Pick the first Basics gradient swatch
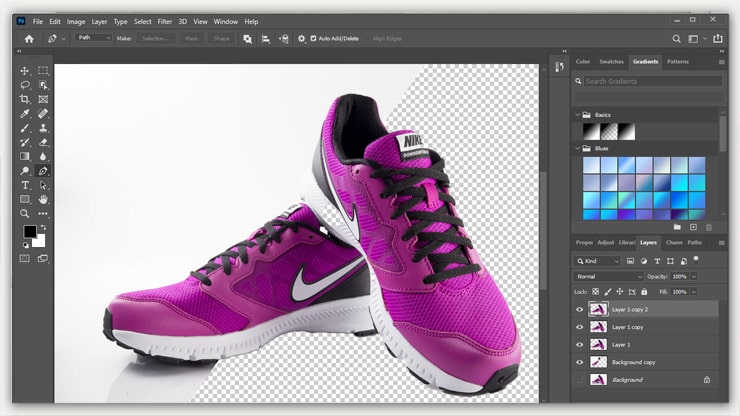The height and width of the screenshot is (416, 740). coord(591,131)
